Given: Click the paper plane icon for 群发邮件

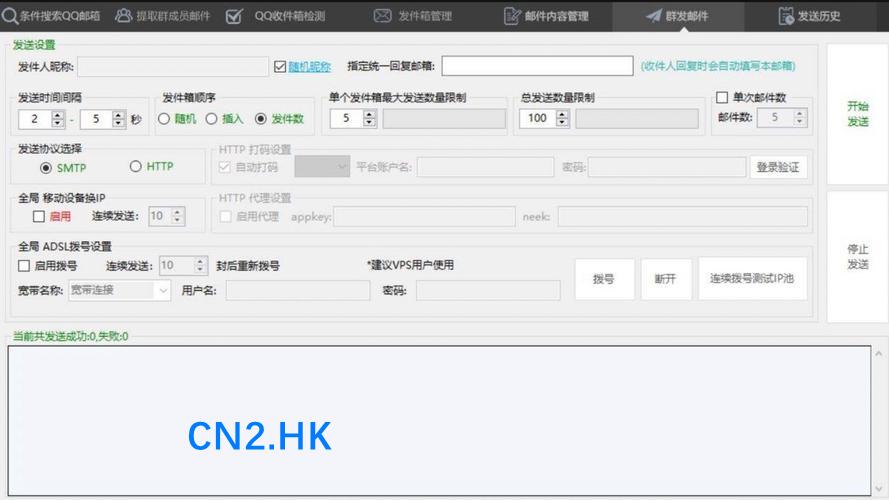Looking at the screenshot, I should 653,16.
